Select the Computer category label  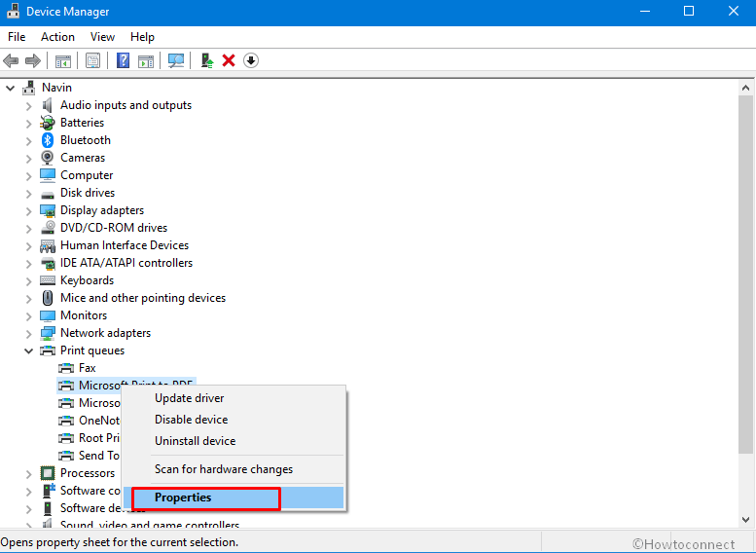(x=87, y=175)
